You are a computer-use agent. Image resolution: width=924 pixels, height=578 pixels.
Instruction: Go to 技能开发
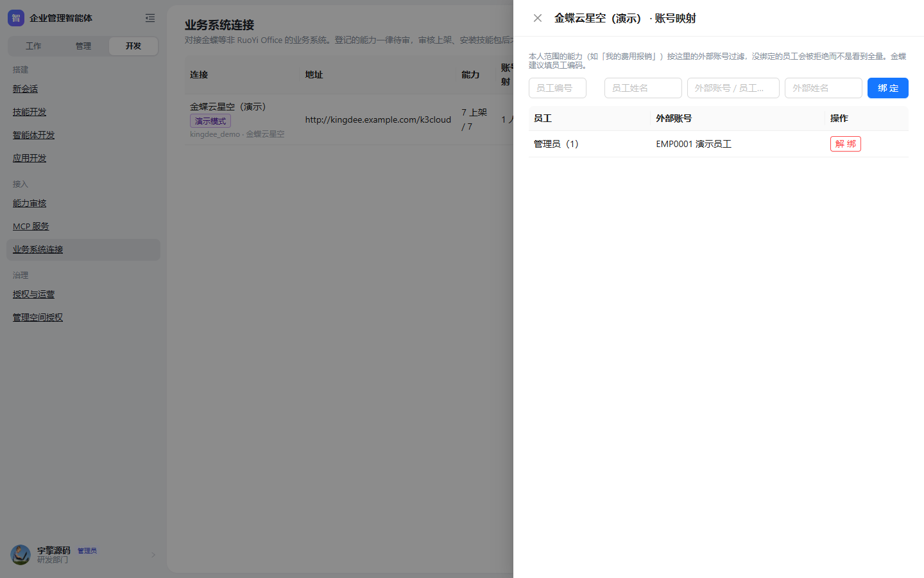coord(30,112)
